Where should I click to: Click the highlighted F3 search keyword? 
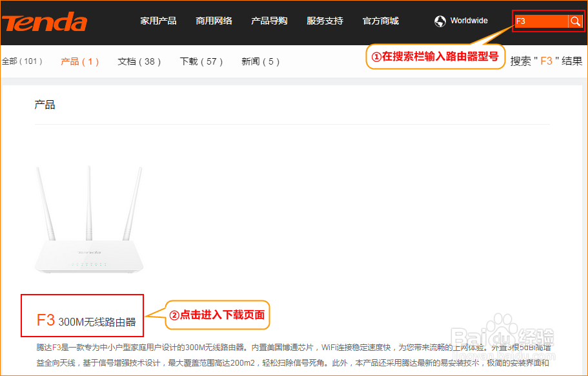pos(546,61)
